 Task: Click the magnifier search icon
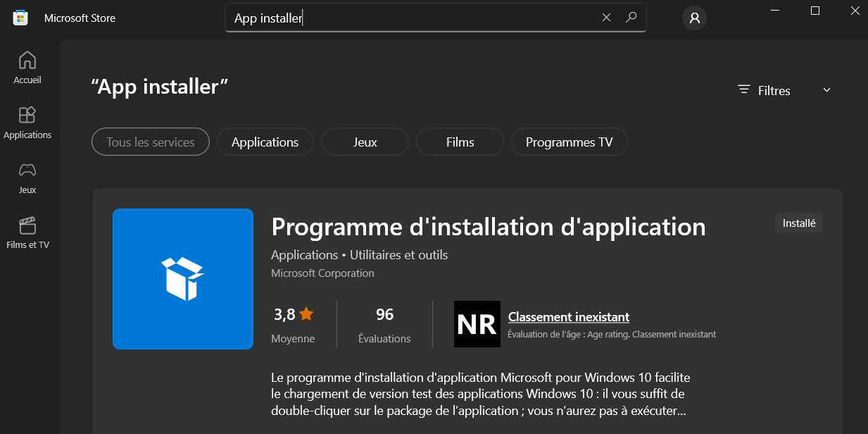pyautogui.click(x=631, y=18)
